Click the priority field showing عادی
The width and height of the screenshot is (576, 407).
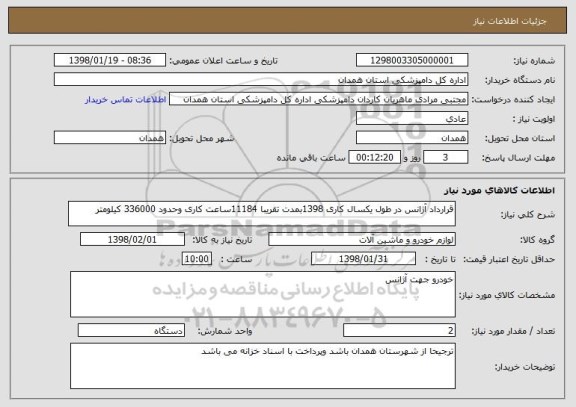click(412, 119)
